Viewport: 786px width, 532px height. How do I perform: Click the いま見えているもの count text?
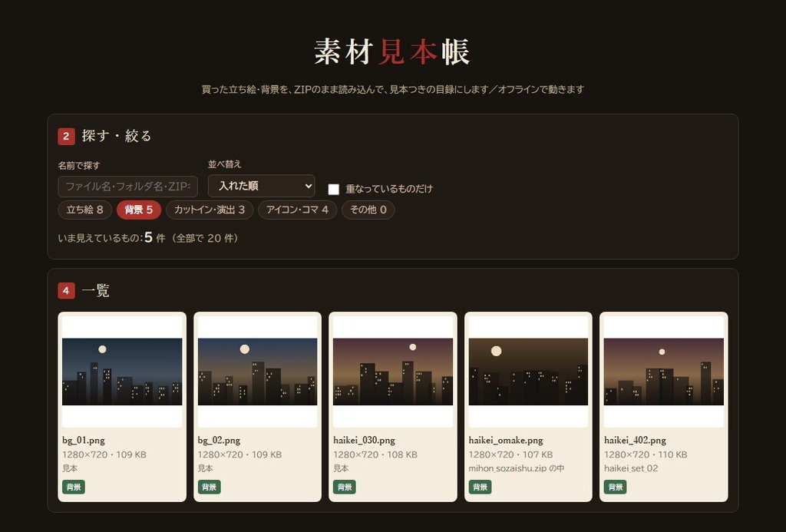click(x=148, y=238)
